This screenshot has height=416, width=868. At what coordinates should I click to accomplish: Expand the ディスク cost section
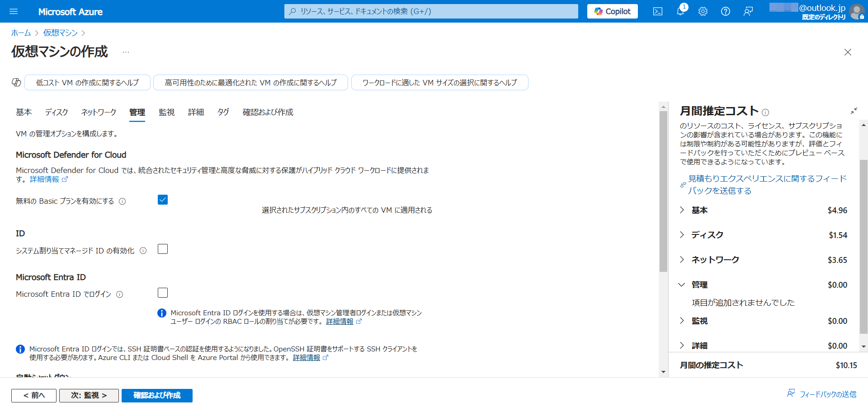click(x=682, y=235)
